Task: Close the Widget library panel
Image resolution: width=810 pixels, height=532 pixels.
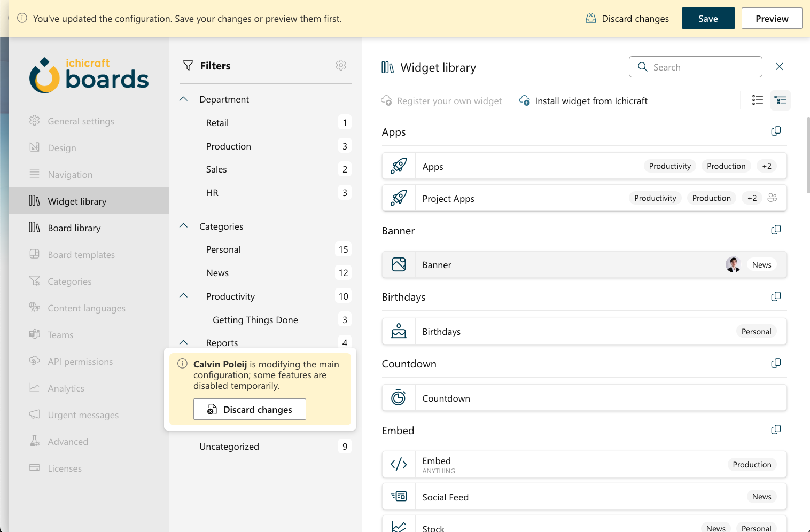Action: pyautogui.click(x=780, y=66)
